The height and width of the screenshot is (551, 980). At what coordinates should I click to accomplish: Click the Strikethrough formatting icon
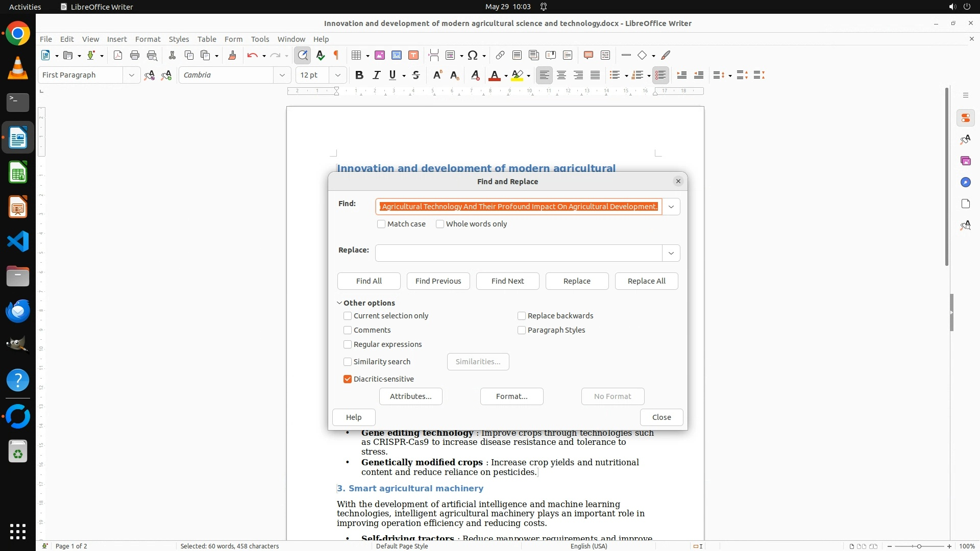click(416, 75)
